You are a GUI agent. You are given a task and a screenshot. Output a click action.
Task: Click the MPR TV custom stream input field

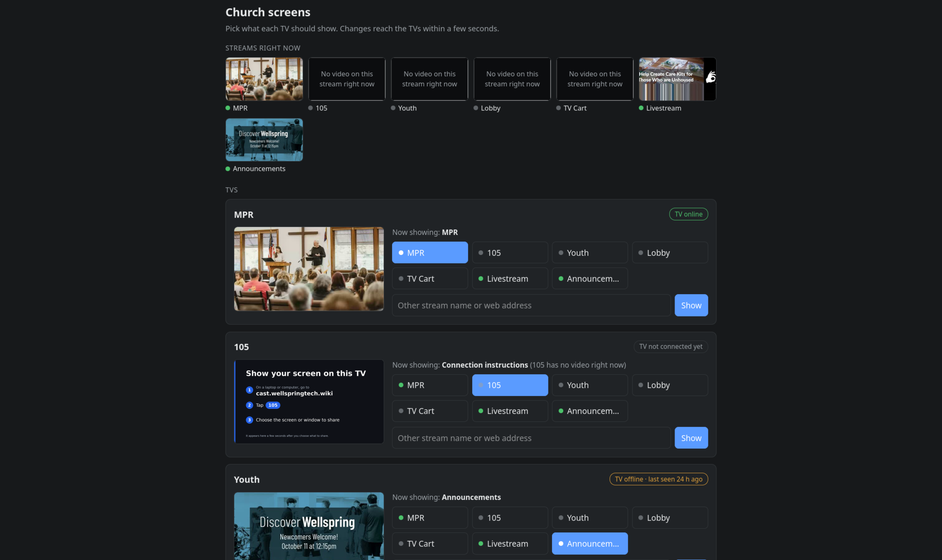coord(531,305)
